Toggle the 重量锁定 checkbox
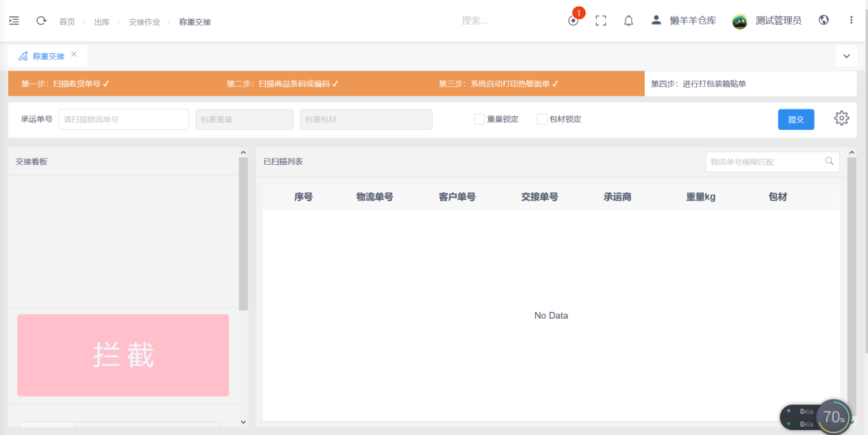 tap(479, 119)
